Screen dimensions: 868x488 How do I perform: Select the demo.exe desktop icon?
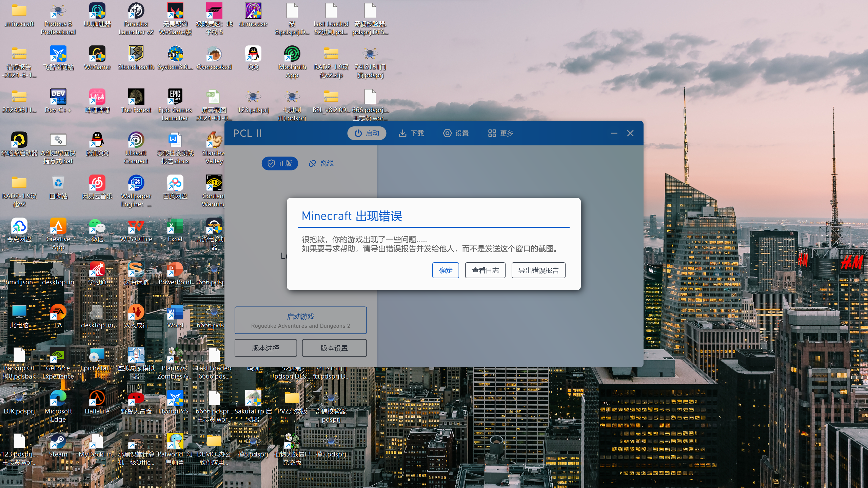[253, 15]
